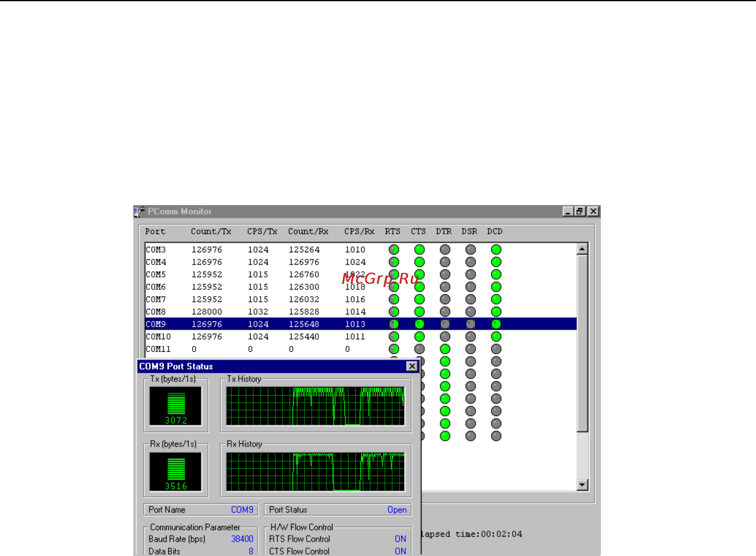Click the port list vertical scrollbar thumb

[582, 343]
